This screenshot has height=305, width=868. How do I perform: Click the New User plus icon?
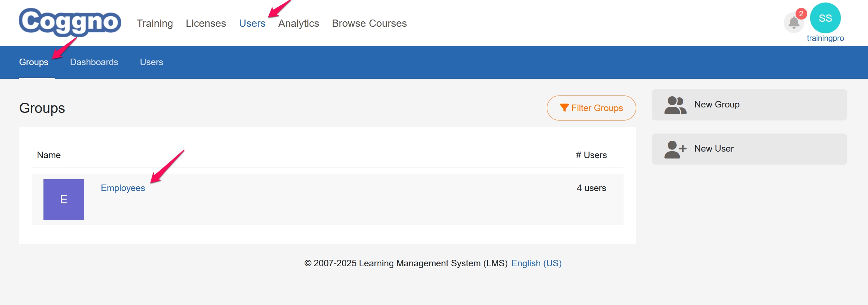tap(675, 149)
